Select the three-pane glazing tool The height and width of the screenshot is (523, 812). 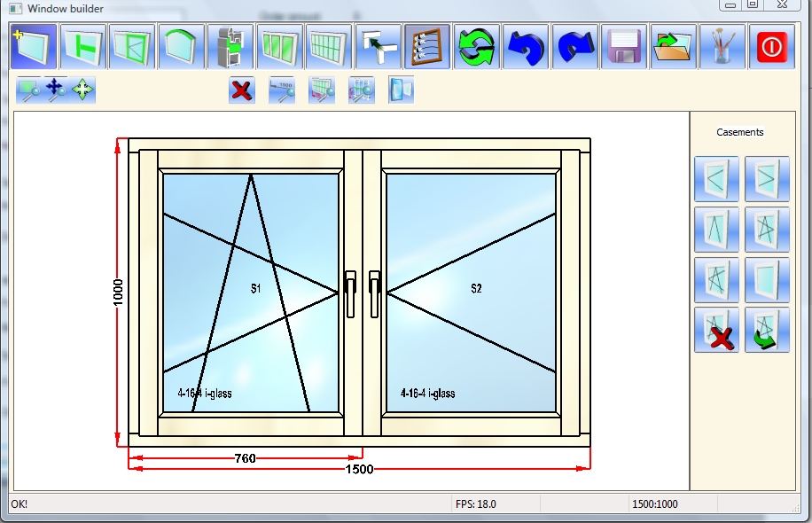click(279, 47)
